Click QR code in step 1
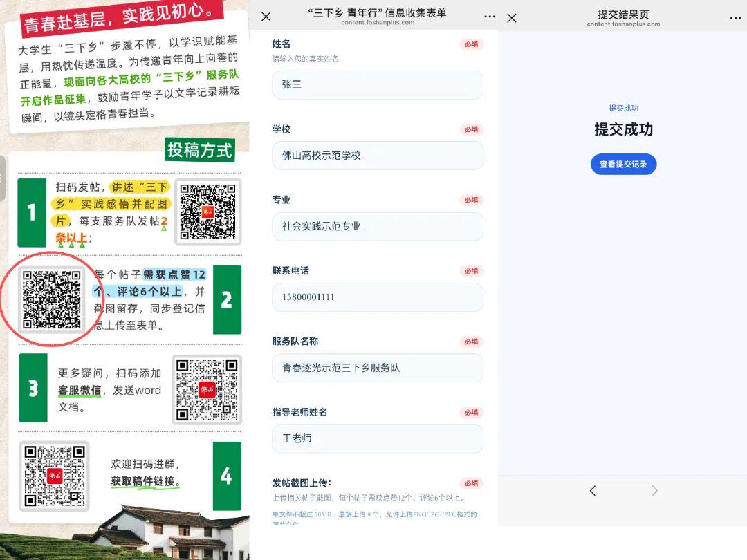This screenshot has height=560, width=747. 207,212
